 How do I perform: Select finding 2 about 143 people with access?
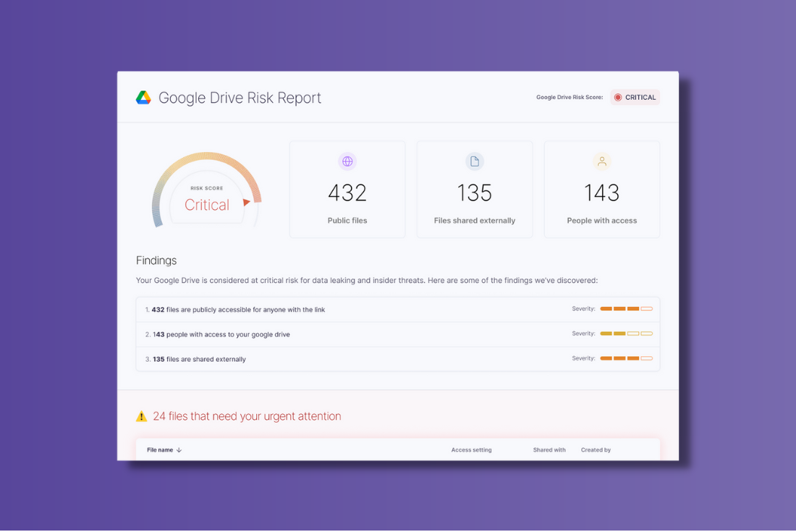click(398, 334)
